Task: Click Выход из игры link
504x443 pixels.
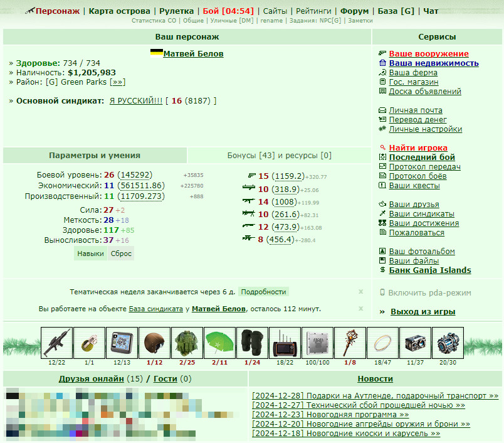Action: click(x=423, y=311)
